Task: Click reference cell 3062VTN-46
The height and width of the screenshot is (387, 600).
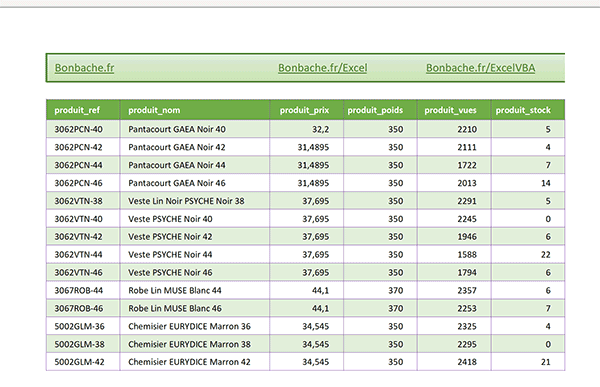Action: (x=83, y=273)
